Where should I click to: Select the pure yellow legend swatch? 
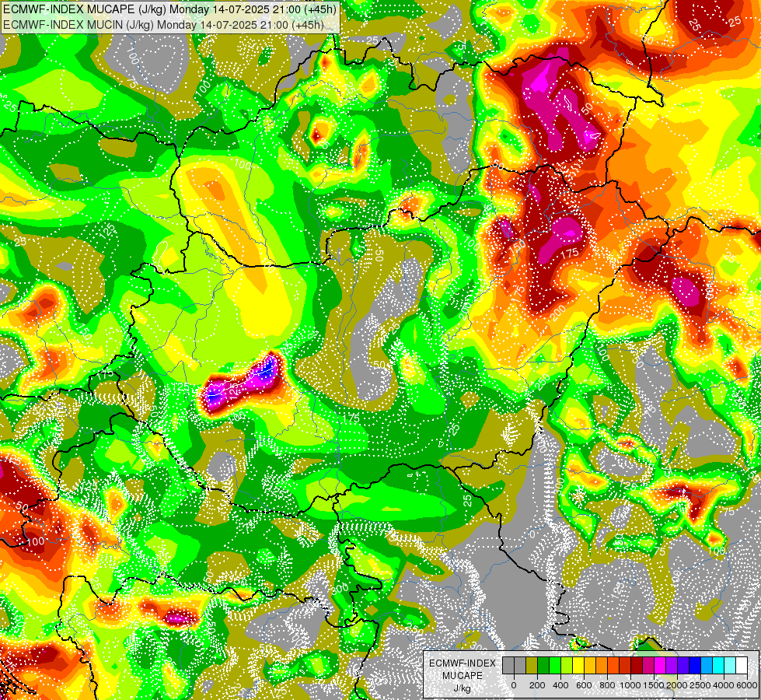[x=578, y=665]
